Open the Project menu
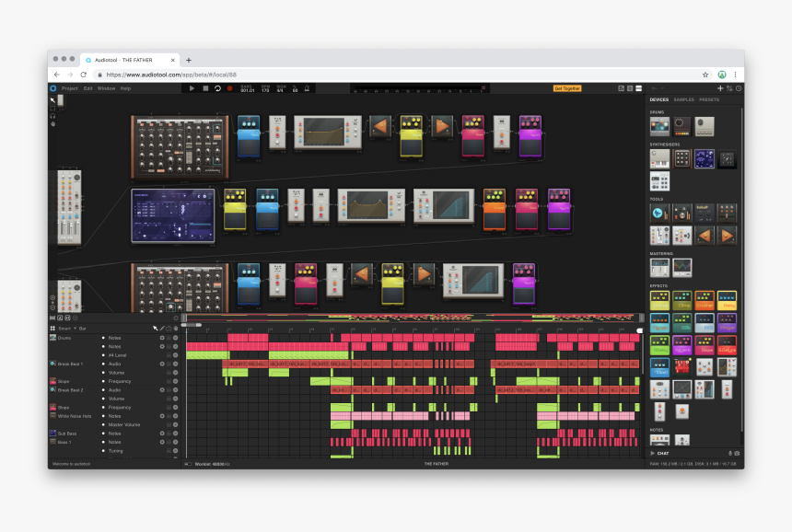792x532 pixels. click(x=69, y=88)
